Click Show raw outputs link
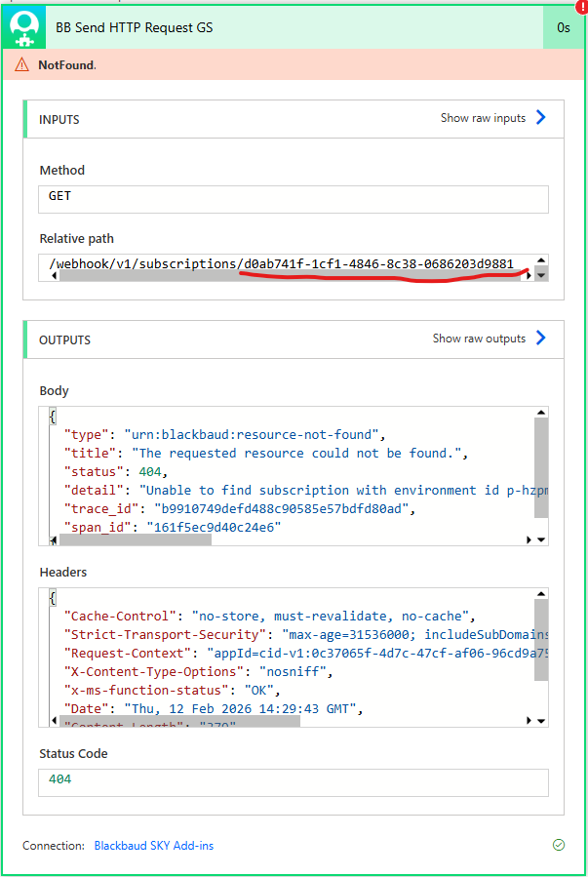588x877 pixels. point(479,339)
